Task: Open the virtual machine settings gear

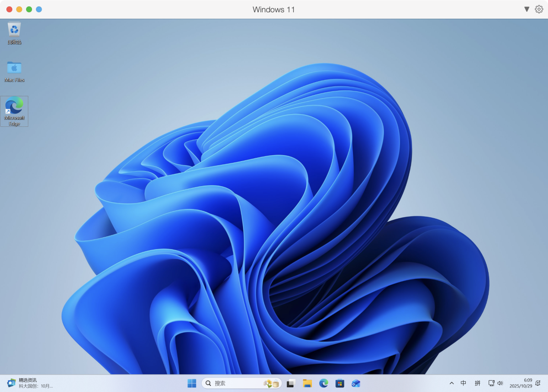Action: [539, 9]
